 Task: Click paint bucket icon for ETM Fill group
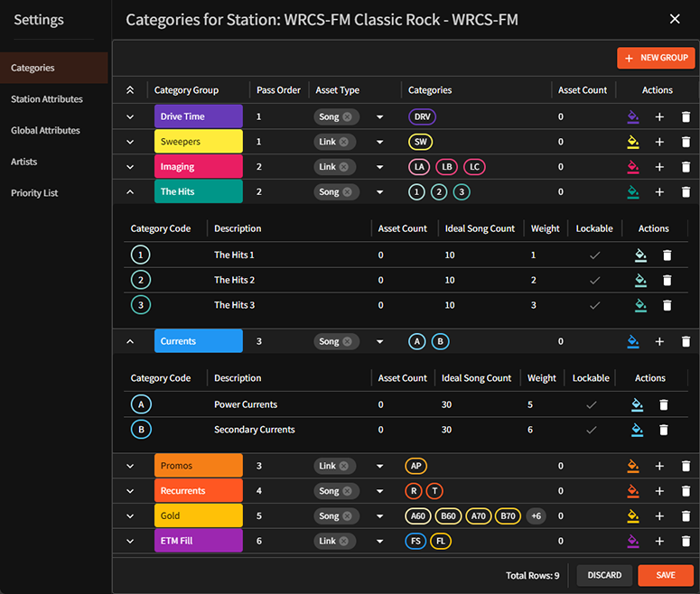[632, 541]
